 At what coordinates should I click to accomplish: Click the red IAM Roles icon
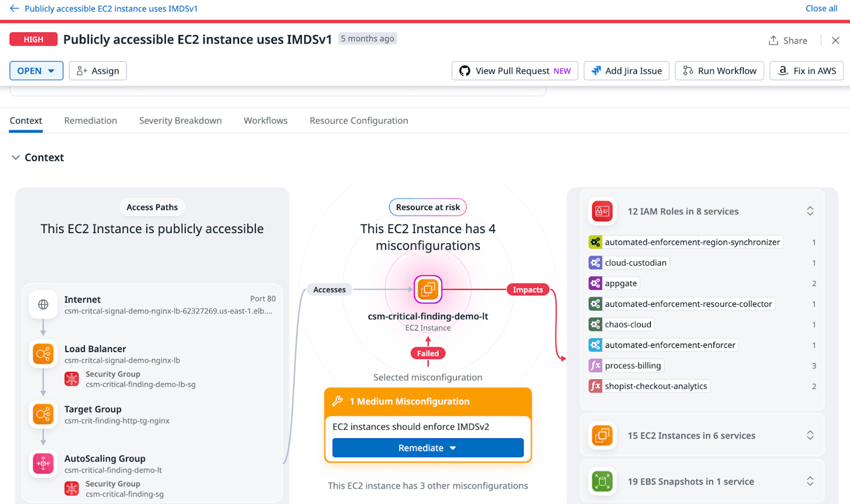tap(602, 211)
